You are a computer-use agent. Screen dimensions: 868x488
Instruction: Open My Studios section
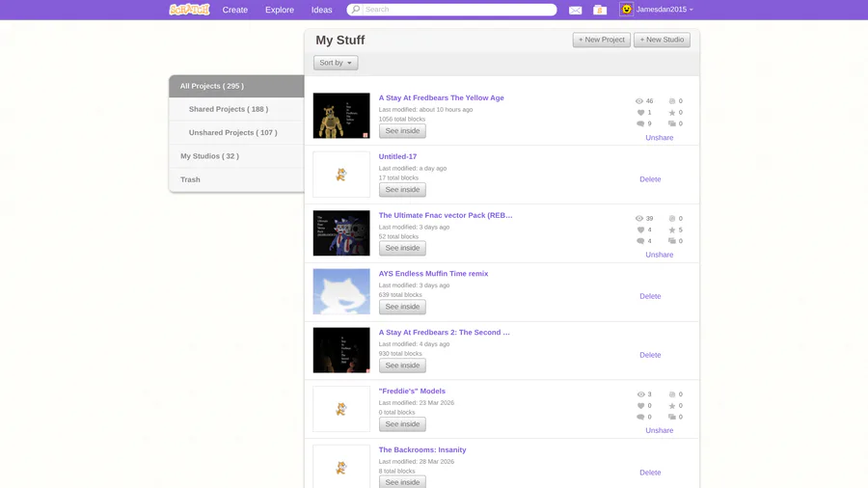(x=209, y=156)
